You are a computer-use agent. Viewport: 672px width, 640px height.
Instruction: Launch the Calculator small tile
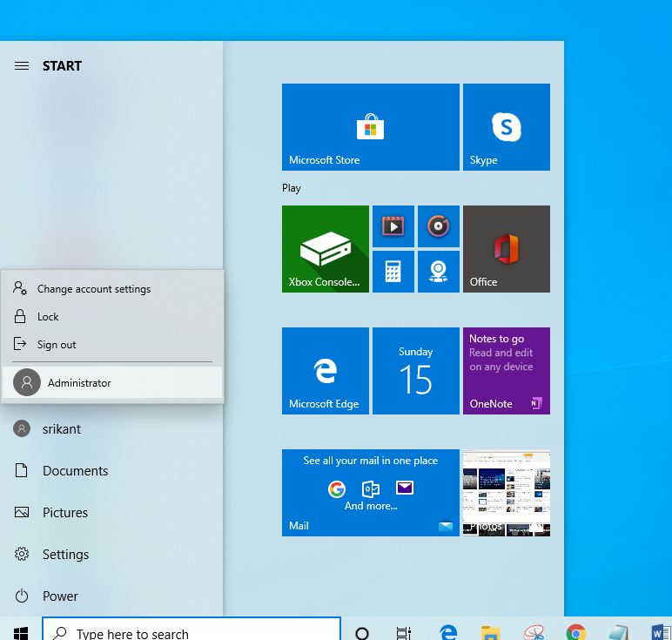393,272
